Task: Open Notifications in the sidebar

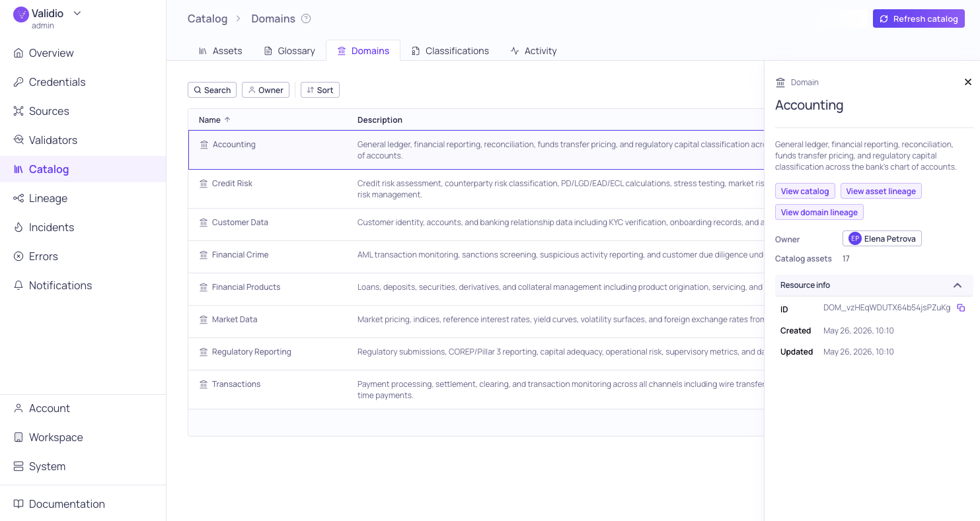Action: click(x=83, y=285)
